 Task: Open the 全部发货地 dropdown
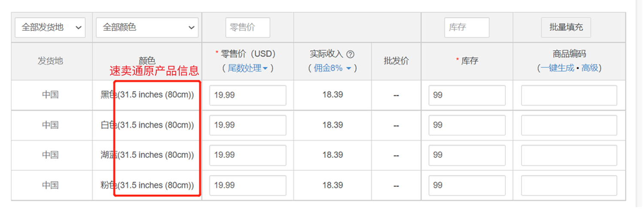[50, 27]
